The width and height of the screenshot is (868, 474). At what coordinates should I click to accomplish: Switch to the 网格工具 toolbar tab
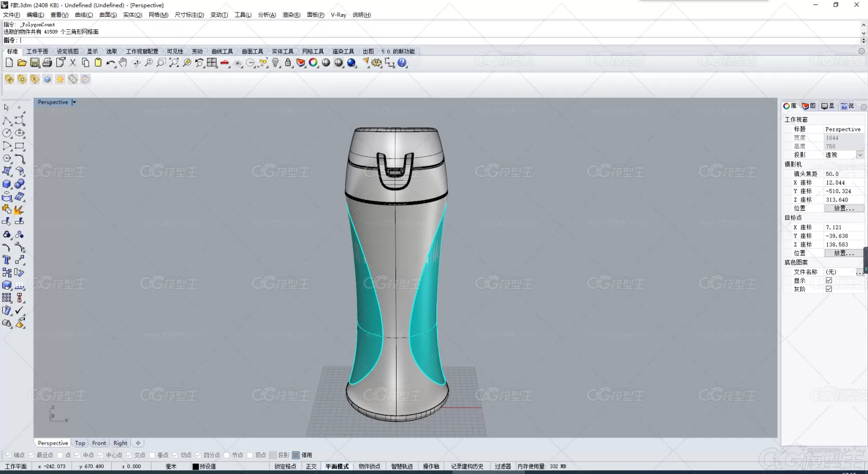(312, 52)
